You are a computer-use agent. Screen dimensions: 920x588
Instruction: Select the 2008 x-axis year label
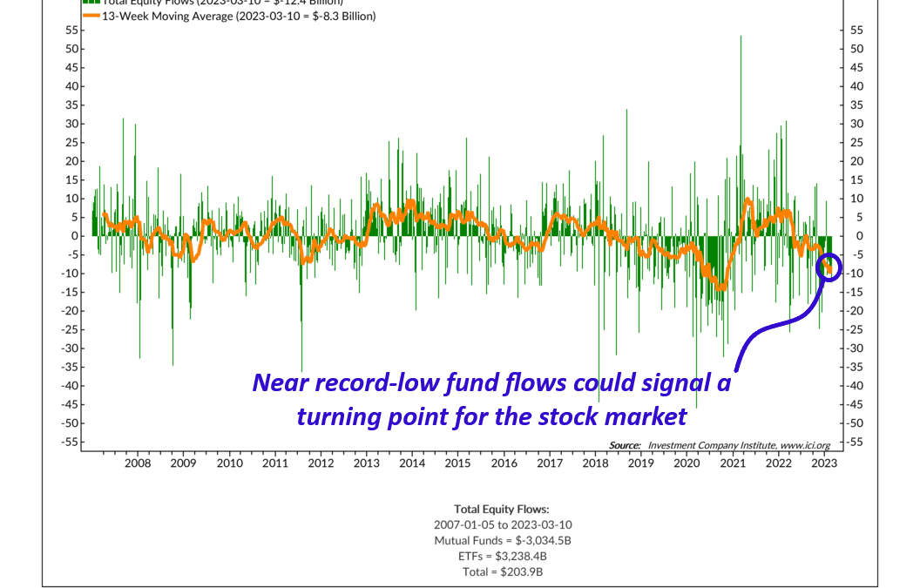click(x=138, y=463)
